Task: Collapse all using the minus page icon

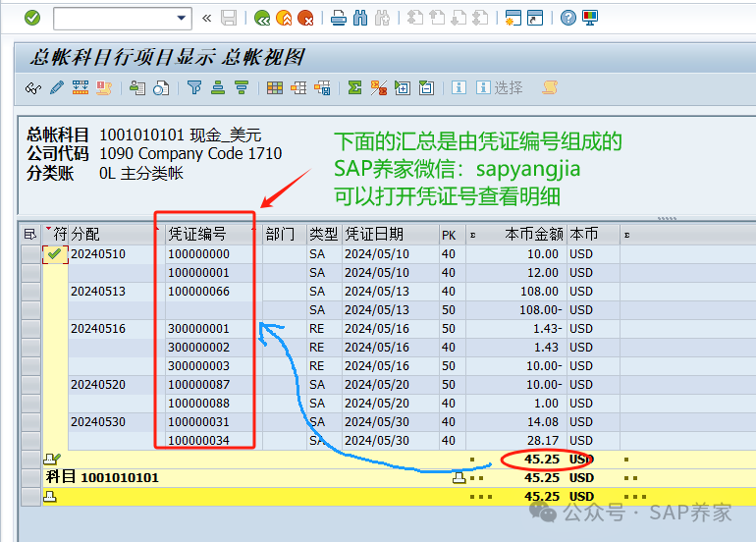Action: coord(426,88)
